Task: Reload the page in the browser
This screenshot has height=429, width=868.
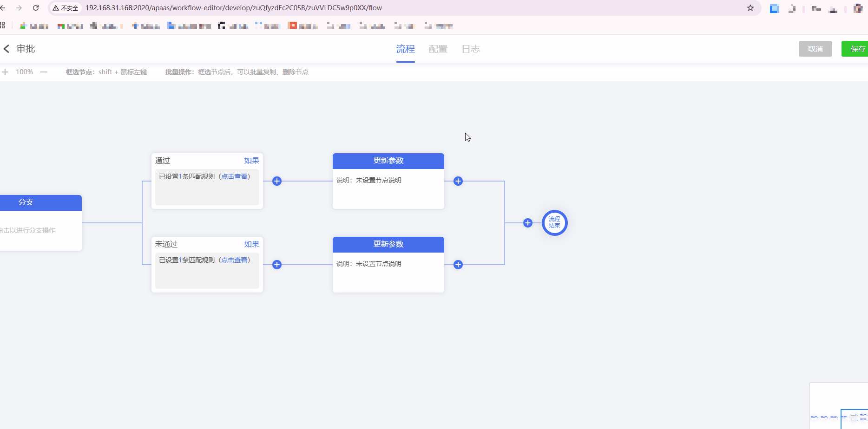Action: pos(36,8)
